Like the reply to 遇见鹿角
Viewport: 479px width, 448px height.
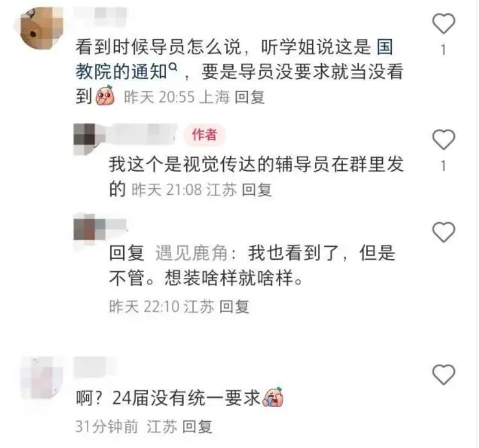[444, 232]
